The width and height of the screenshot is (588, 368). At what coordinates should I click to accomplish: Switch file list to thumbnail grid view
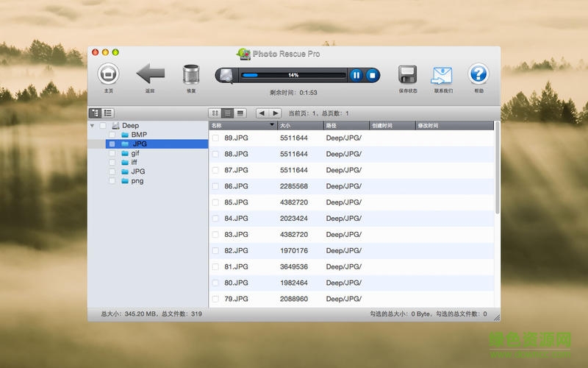coord(215,113)
